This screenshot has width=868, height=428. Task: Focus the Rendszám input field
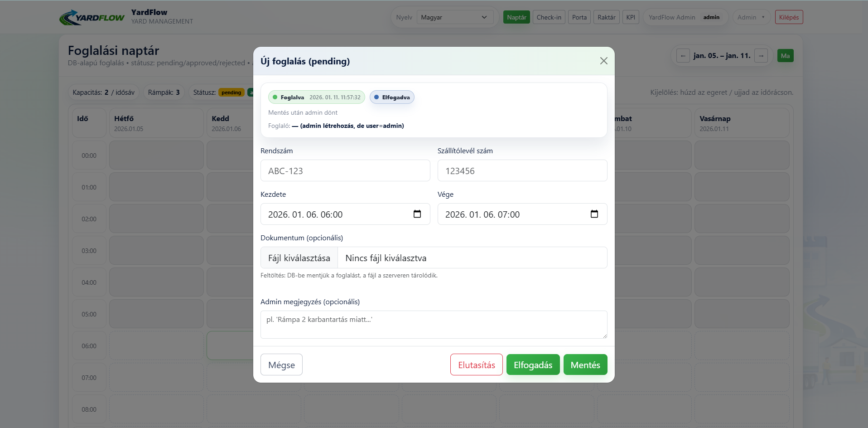(x=345, y=170)
